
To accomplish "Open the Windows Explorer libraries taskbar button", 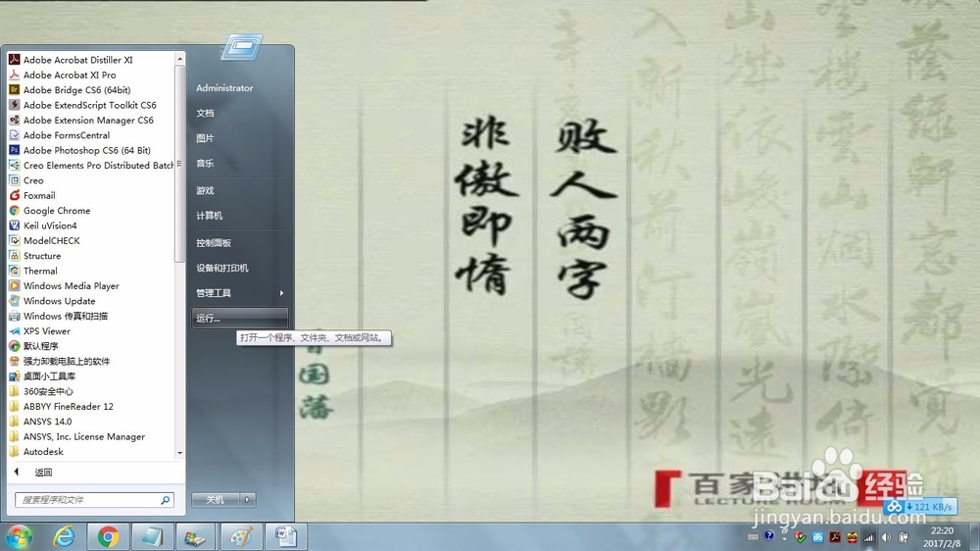I will 197,536.
